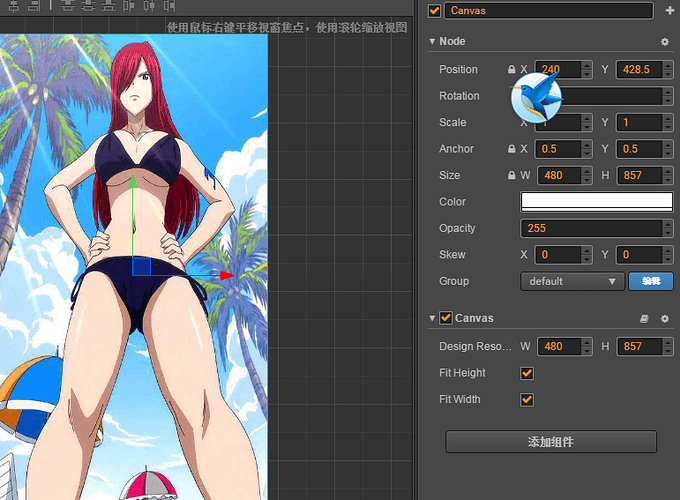Click the distribute right edges icon
Screen dimensions: 680x500
[170, 5]
